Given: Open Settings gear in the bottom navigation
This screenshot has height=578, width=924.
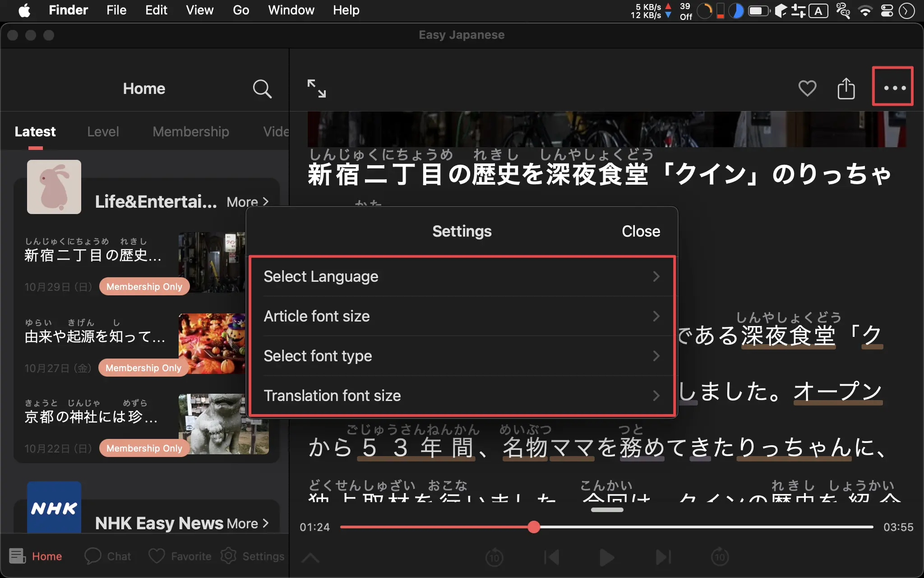Looking at the screenshot, I should tap(252, 556).
